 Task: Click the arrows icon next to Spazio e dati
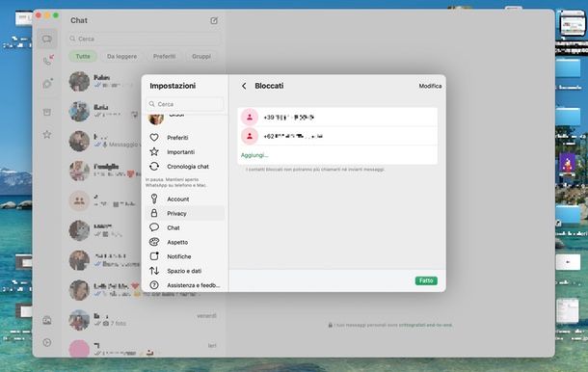tap(154, 271)
